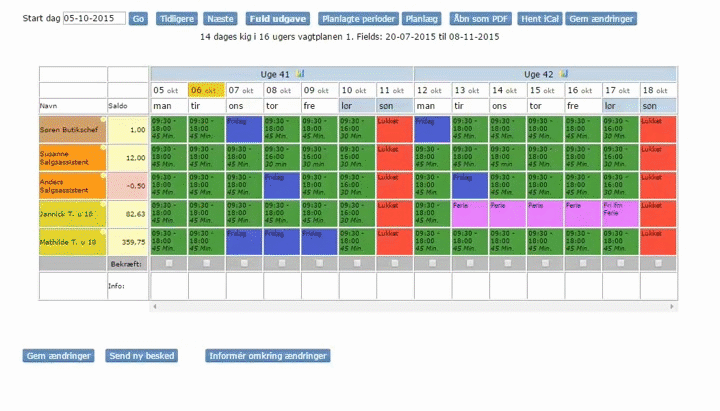Click the Næste button
The width and height of the screenshot is (720, 411).
[x=220, y=19]
